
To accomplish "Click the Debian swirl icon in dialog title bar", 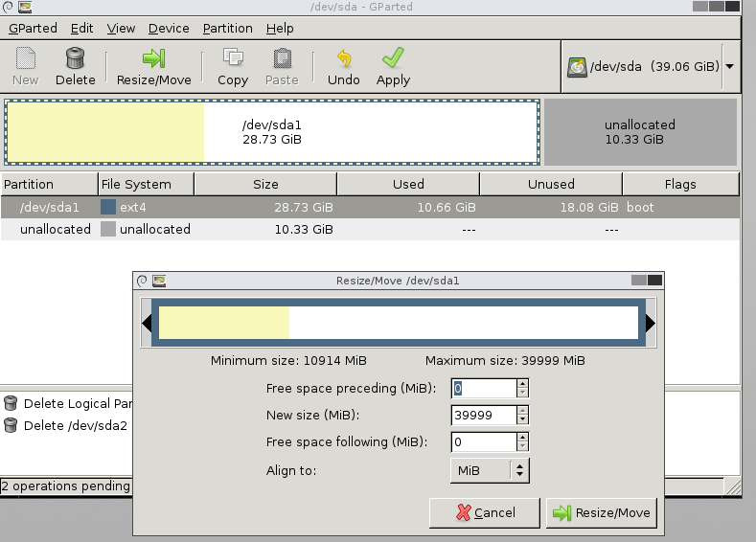I will [x=142, y=281].
